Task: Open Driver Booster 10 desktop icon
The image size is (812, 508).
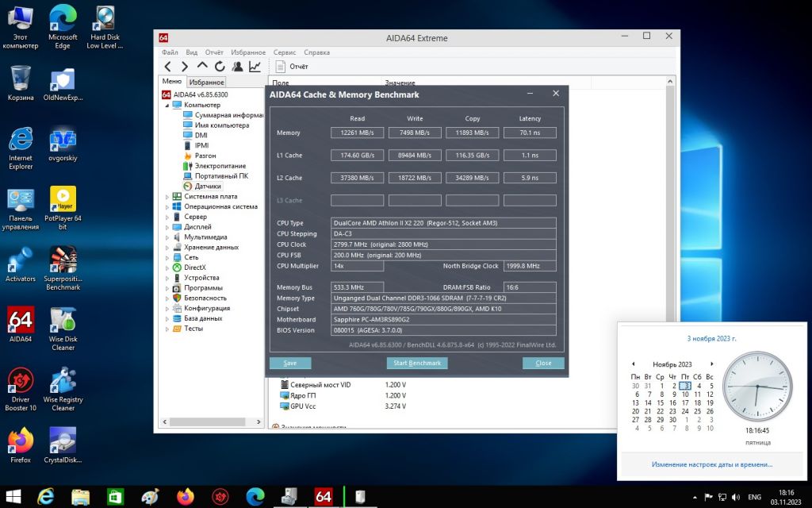Action: point(21,389)
